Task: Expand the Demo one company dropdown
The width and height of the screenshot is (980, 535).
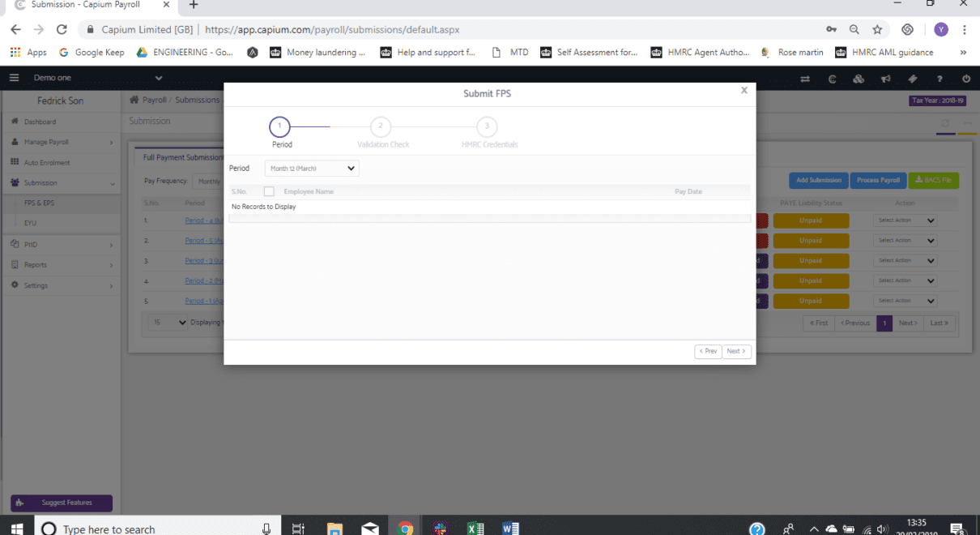Action: coord(158,78)
